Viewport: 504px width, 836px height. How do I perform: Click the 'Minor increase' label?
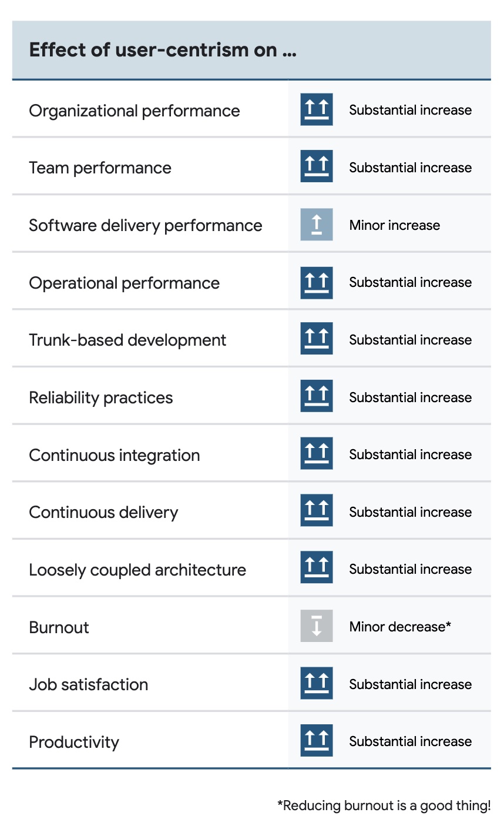coord(394,225)
